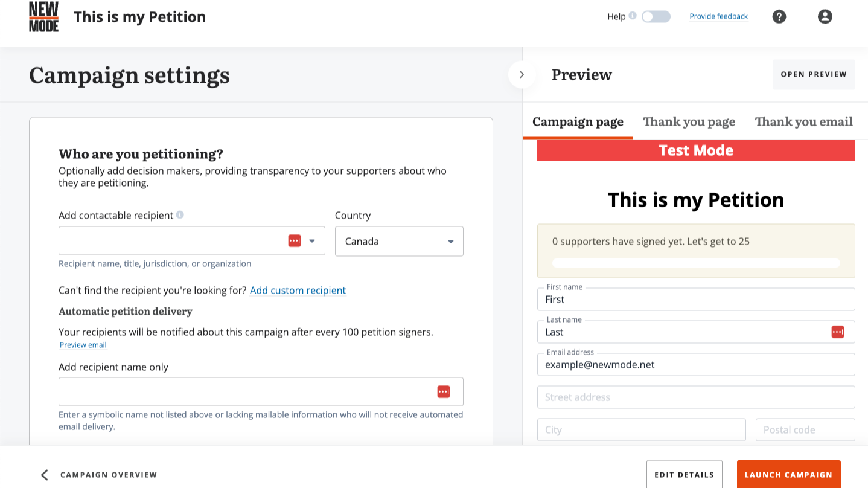This screenshot has height=488, width=868.
Task: Click the Open Preview button
Action: [814, 74]
